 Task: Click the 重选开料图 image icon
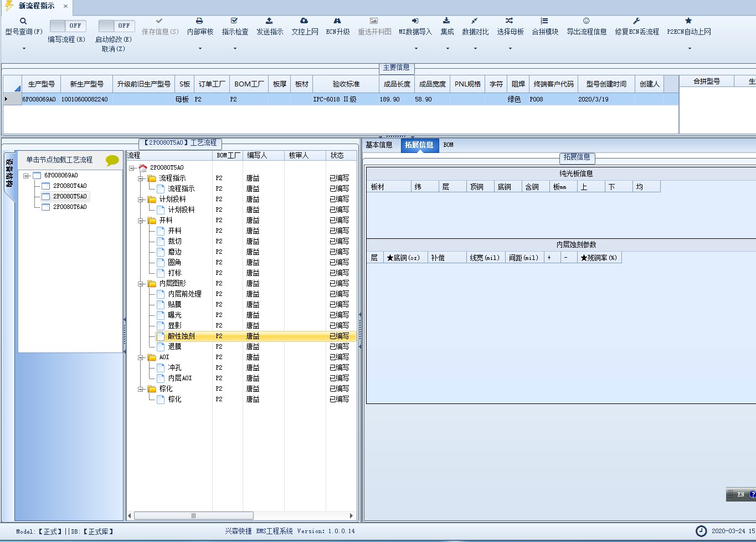click(x=374, y=21)
